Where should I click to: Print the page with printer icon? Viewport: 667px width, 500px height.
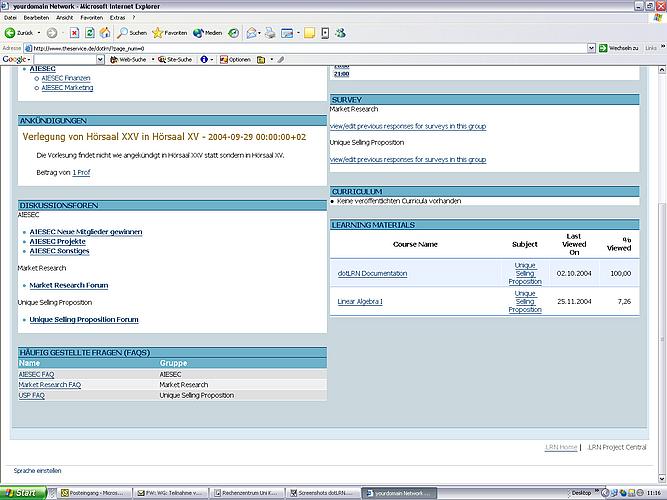point(270,33)
